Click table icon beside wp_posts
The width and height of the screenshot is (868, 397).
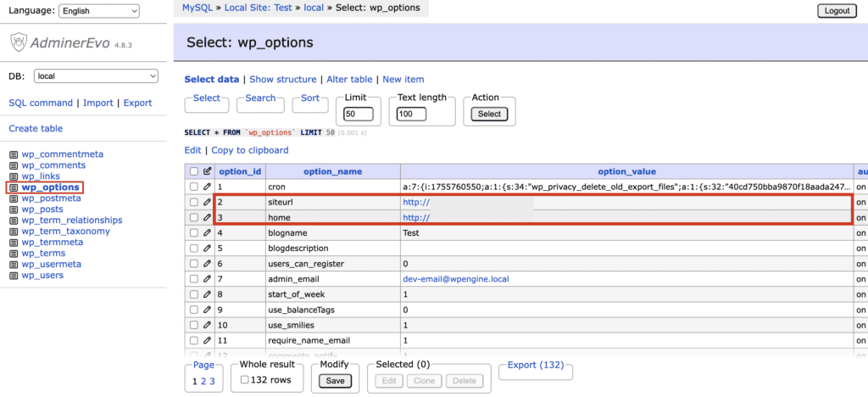click(x=14, y=210)
